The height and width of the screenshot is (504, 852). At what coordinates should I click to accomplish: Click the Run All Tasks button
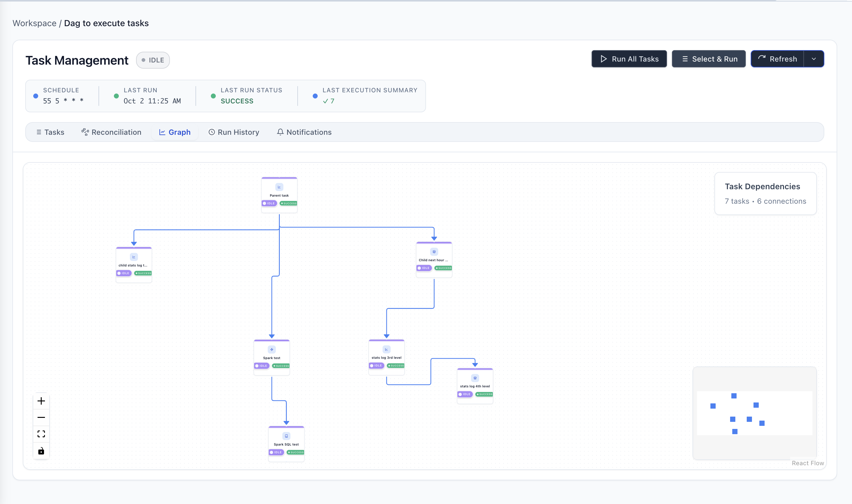coord(629,59)
